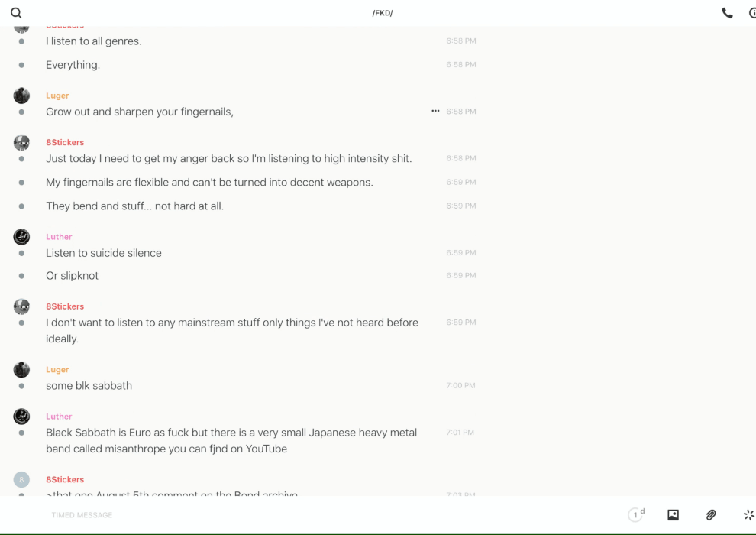
Task: Click the 8Stickers name above the mainstream message
Action: (65, 306)
